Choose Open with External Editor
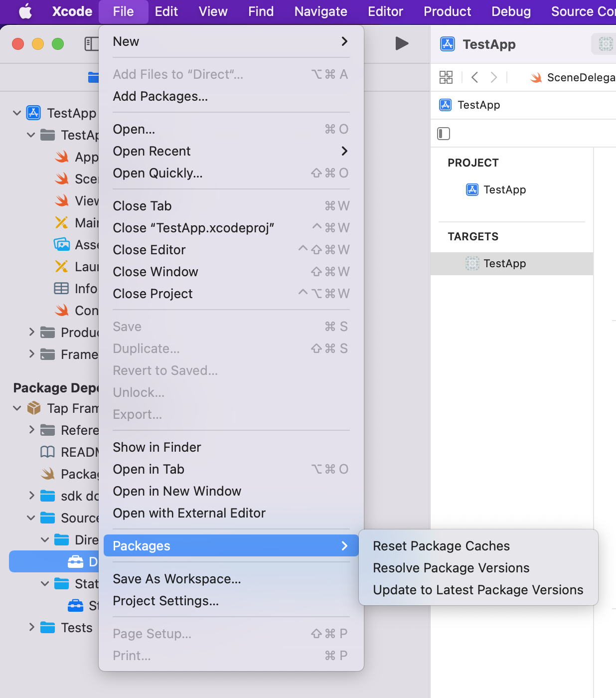Screen dimensions: 616x698 [231, 513]
